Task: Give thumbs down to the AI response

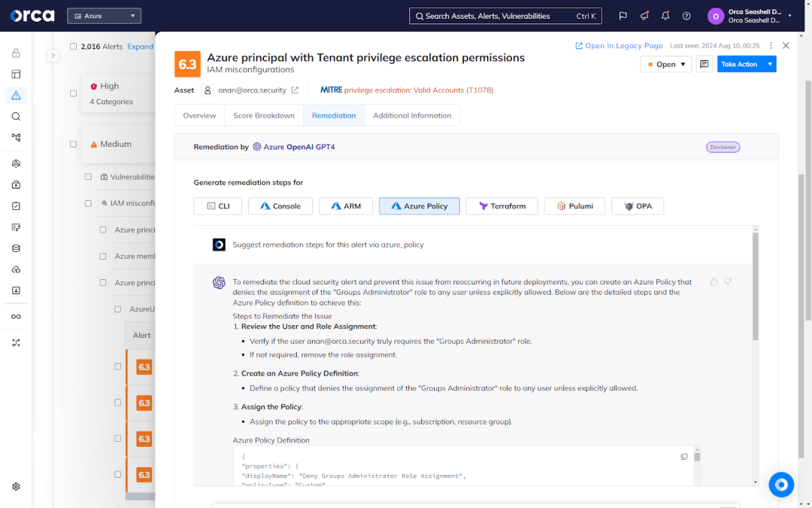Action: [x=728, y=282]
